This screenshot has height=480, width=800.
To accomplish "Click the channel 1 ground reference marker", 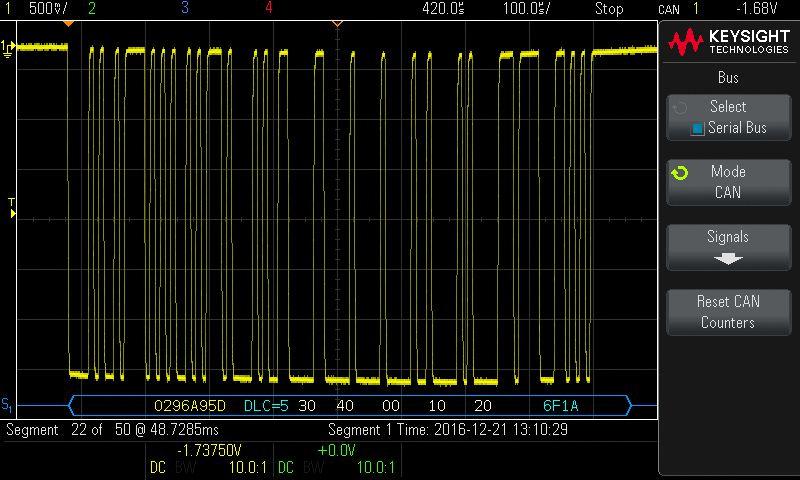I will pyautogui.click(x=7, y=47).
